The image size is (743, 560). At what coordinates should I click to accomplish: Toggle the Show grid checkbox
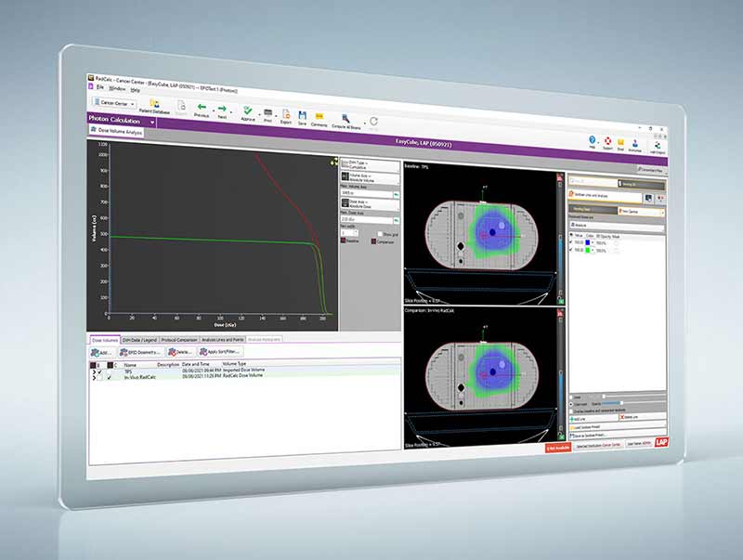click(x=380, y=234)
